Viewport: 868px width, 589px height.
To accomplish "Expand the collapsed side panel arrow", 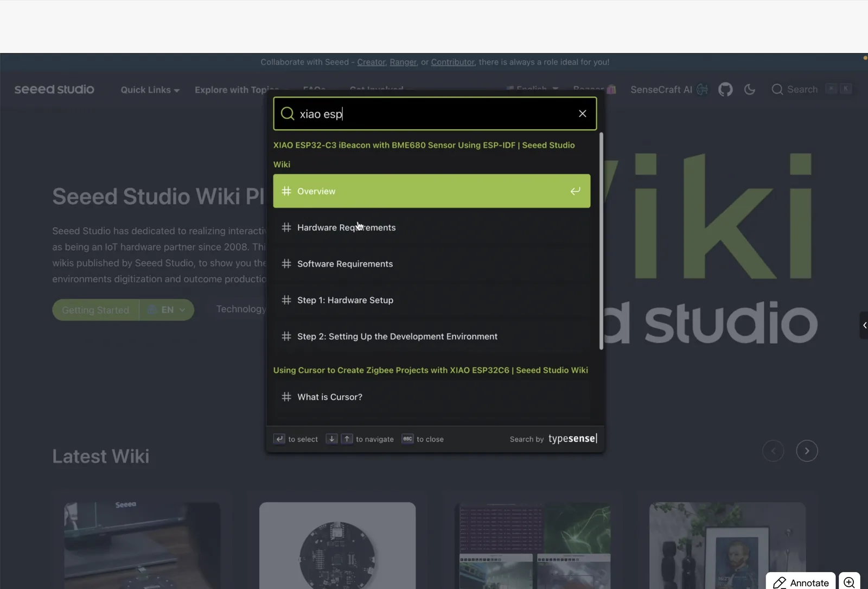I will point(864,325).
